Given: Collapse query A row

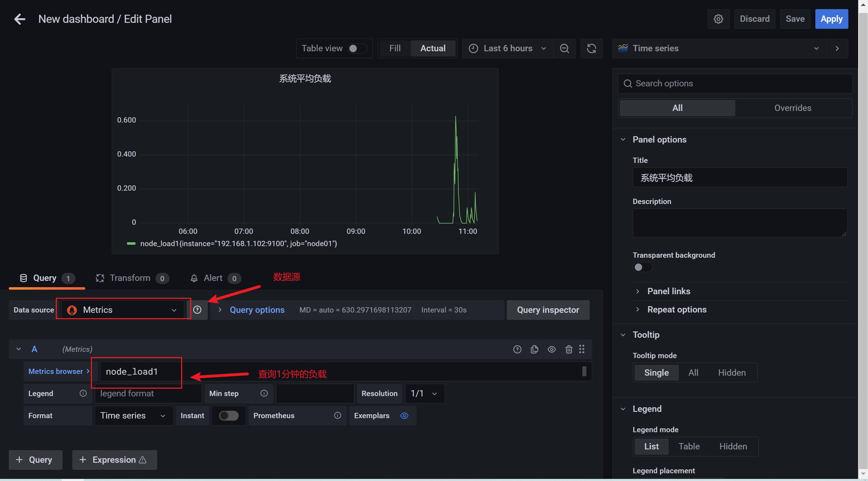Looking at the screenshot, I should [x=19, y=349].
